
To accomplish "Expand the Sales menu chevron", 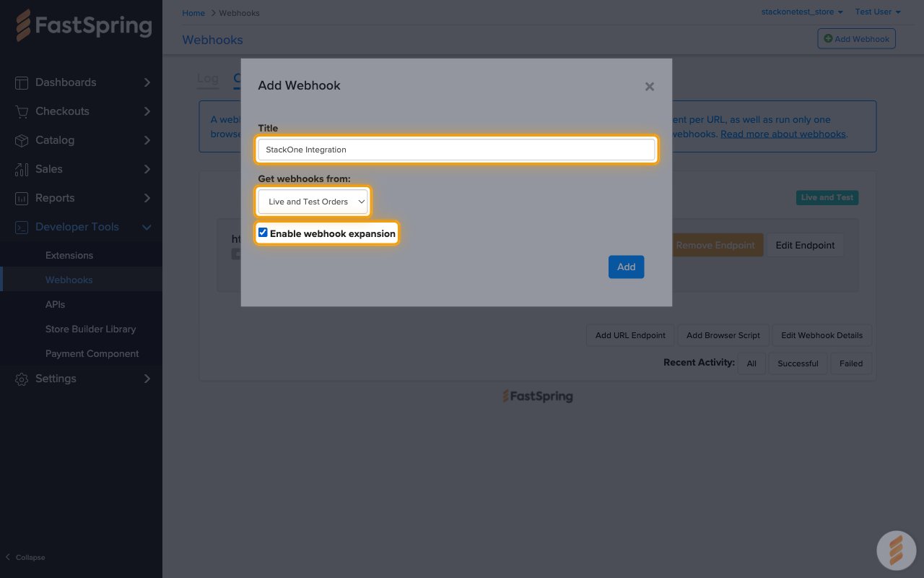I will pyautogui.click(x=147, y=169).
